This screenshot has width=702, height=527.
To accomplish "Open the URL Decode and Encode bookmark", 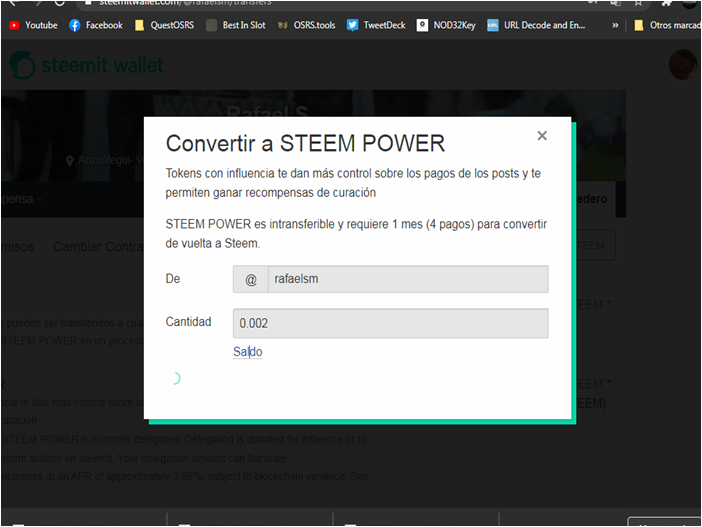I will 536,25.
